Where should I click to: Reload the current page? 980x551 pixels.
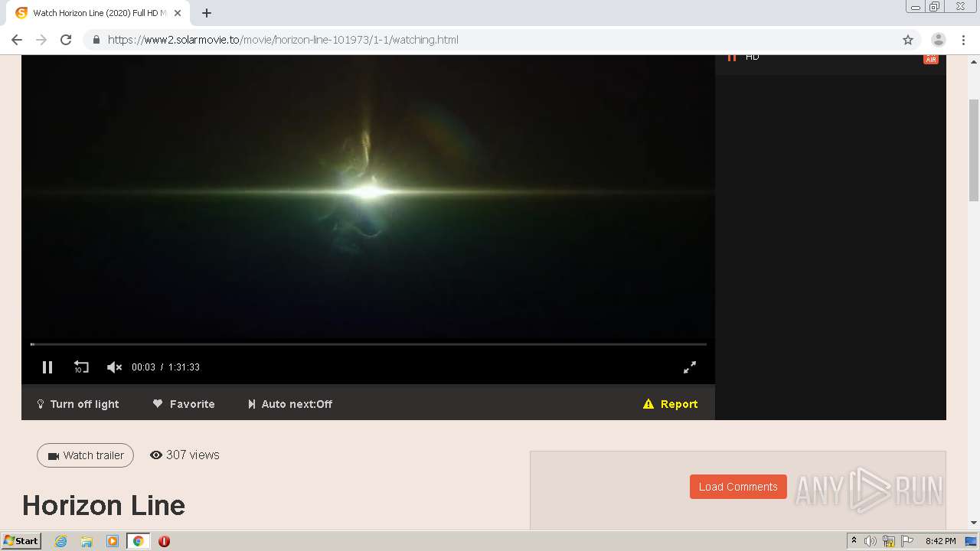pos(66,40)
